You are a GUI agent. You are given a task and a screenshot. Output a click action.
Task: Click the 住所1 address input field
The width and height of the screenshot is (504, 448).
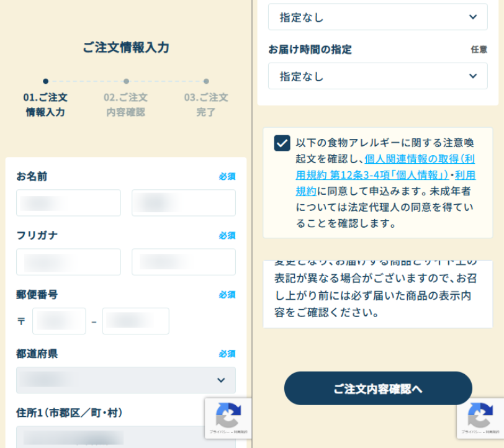(x=126, y=437)
